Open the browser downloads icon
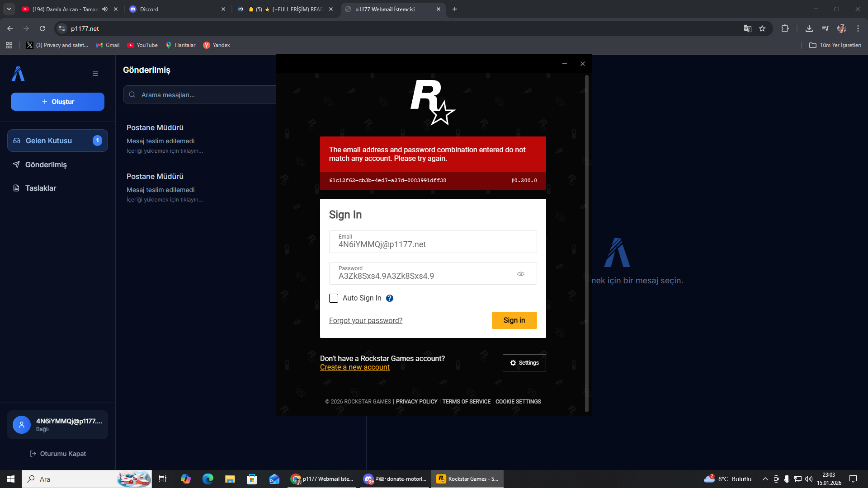The width and height of the screenshot is (868, 488). [x=809, y=28]
